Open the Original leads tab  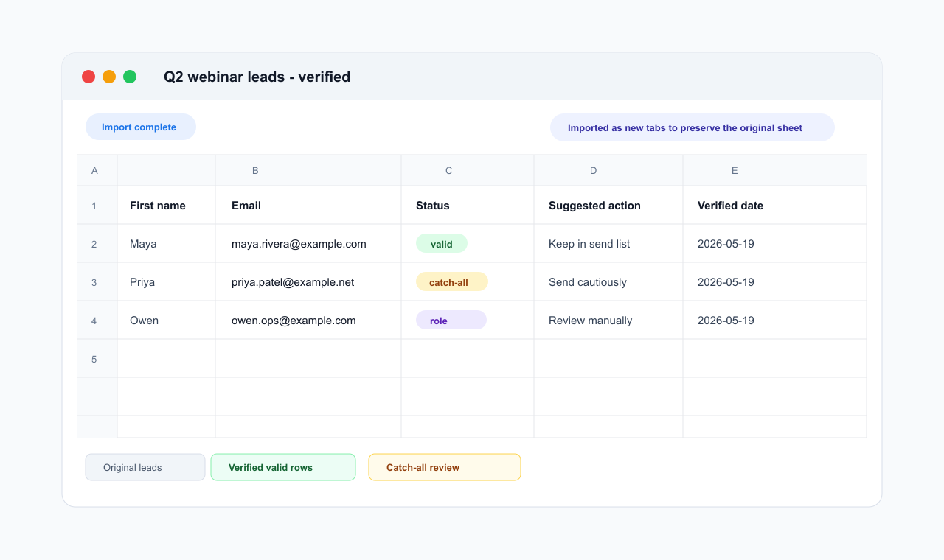point(145,467)
